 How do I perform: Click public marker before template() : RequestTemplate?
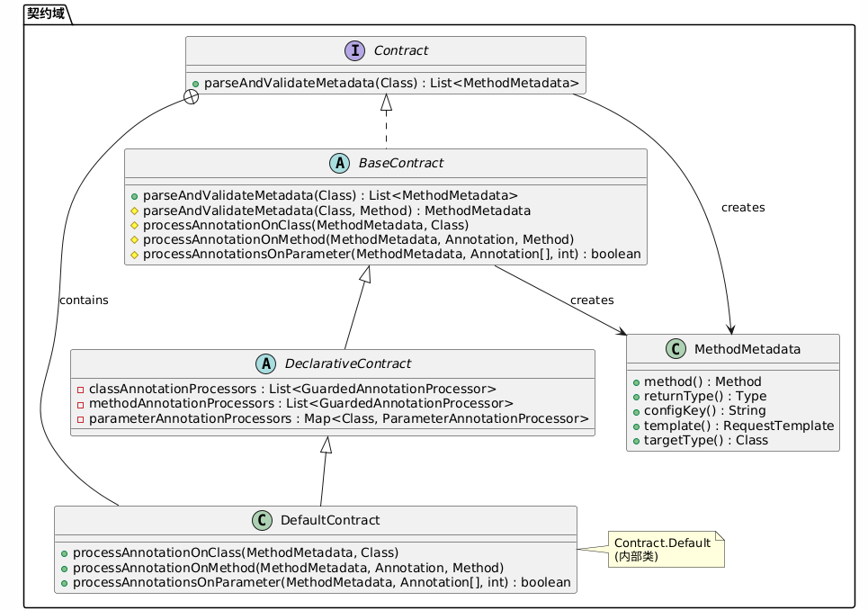coord(636,426)
